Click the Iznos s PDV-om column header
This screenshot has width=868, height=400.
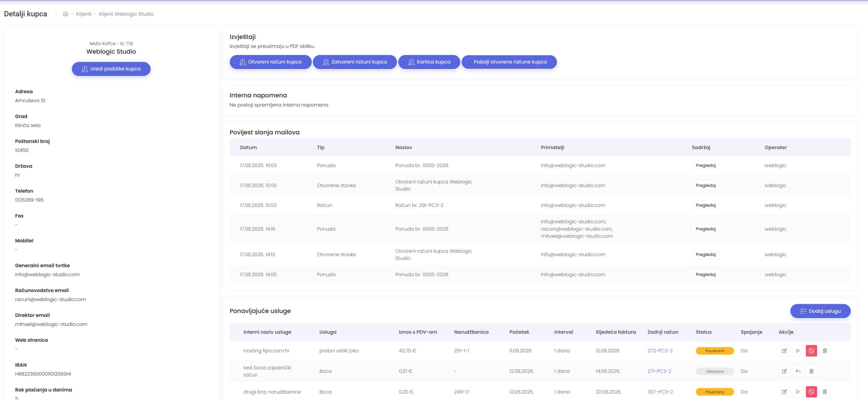pyautogui.click(x=418, y=332)
